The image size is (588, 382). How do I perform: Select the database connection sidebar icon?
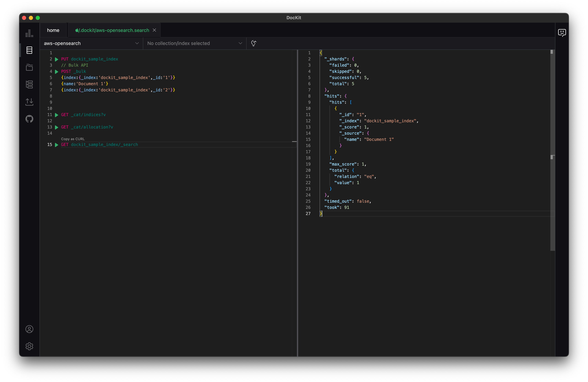coord(29,50)
